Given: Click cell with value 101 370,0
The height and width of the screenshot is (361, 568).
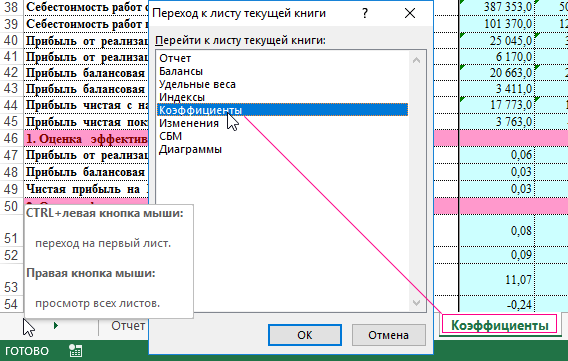Looking at the screenshot, I should coord(497,24).
